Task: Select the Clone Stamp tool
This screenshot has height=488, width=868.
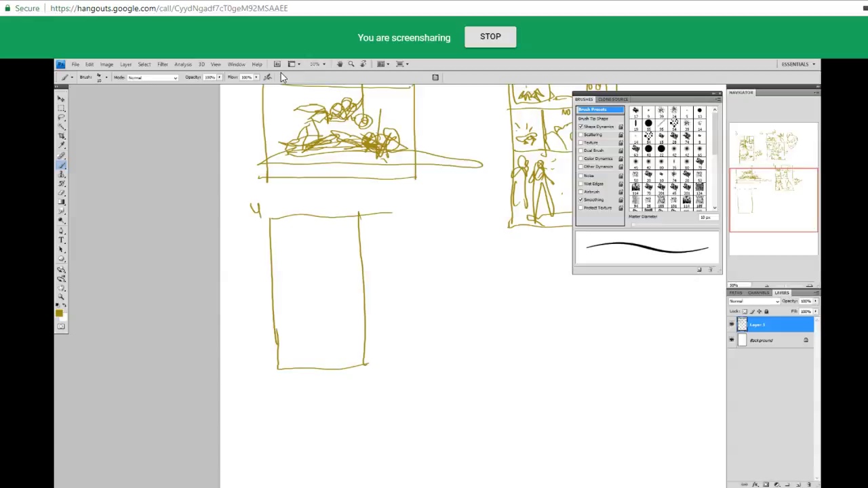Action: [61, 174]
